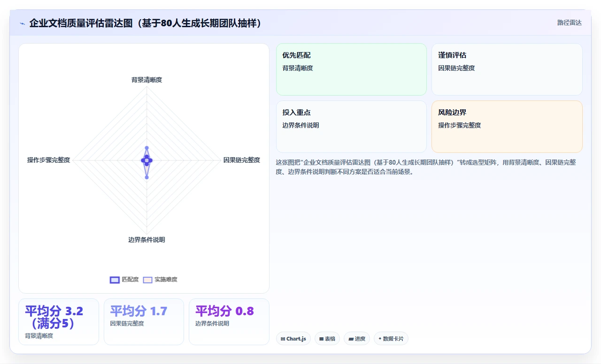Click the icon on the 表格 chip
Viewport: 601px width, 364px height.
322,339
